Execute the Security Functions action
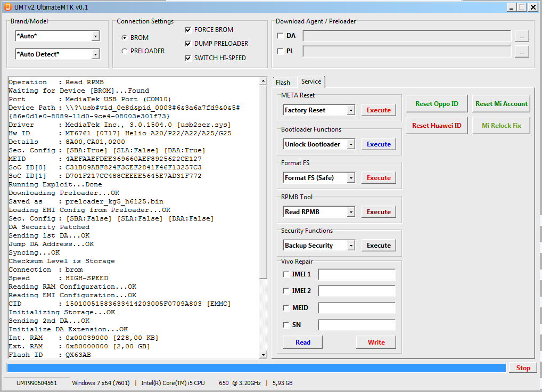 tap(379, 246)
